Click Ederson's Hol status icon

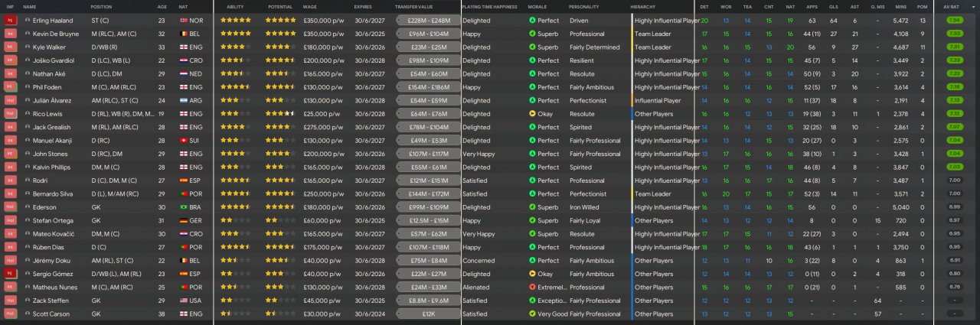coord(11,207)
